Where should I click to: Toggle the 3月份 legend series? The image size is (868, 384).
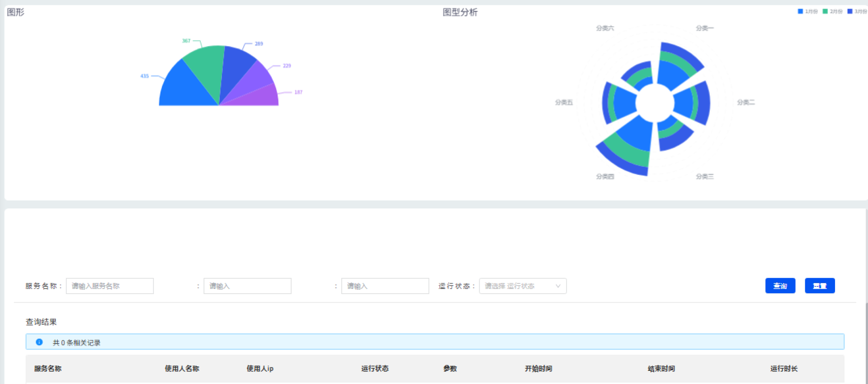click(857, 11)
